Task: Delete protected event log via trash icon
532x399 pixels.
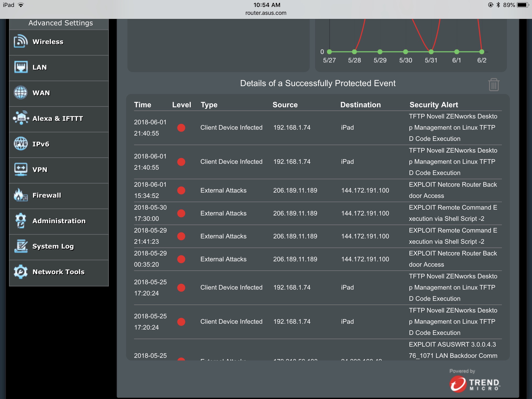Action: point(493,85)
